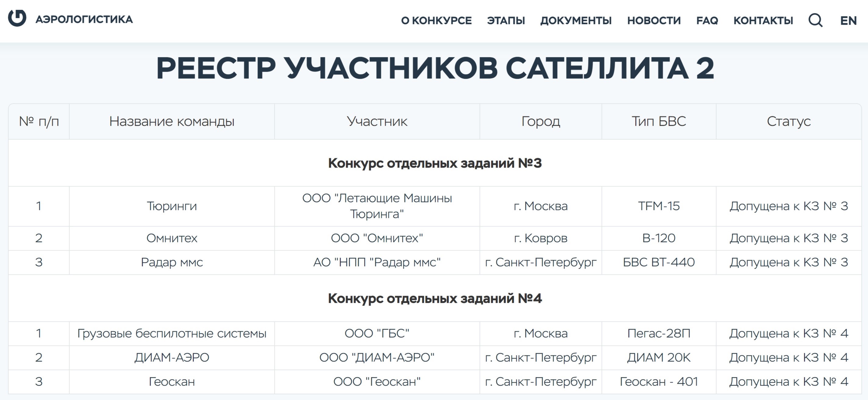Image resolution: width=868 pixels, height=400 pixels.
Task: Open the О КОНКУРСЕ menu item
Action: (x=436, y=20)
